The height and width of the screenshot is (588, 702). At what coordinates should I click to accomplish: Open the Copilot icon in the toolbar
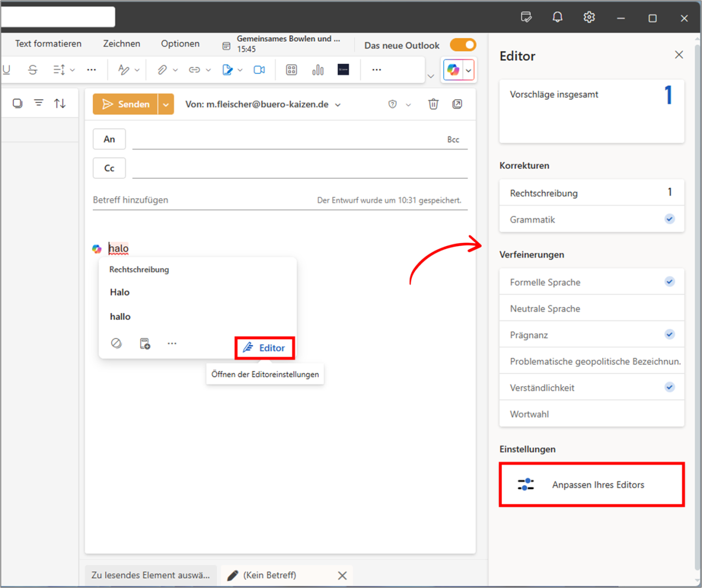coord(453,70)
